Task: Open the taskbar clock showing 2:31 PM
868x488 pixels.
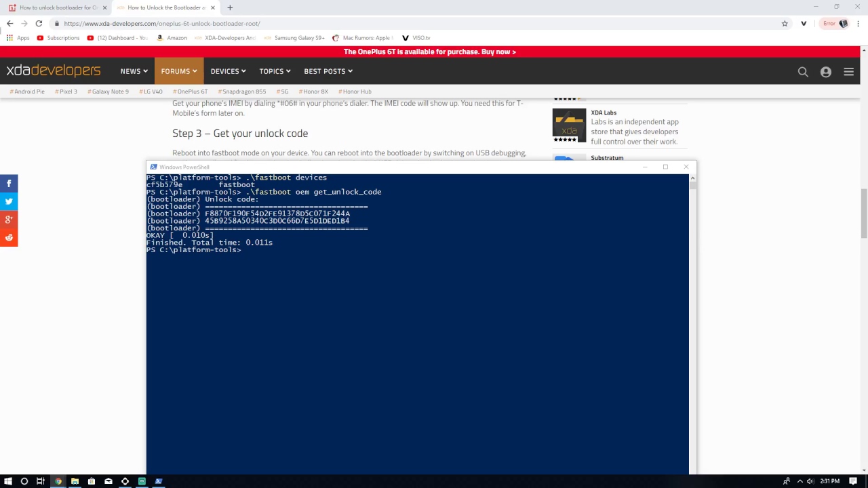Action: [x=830, y=481]
